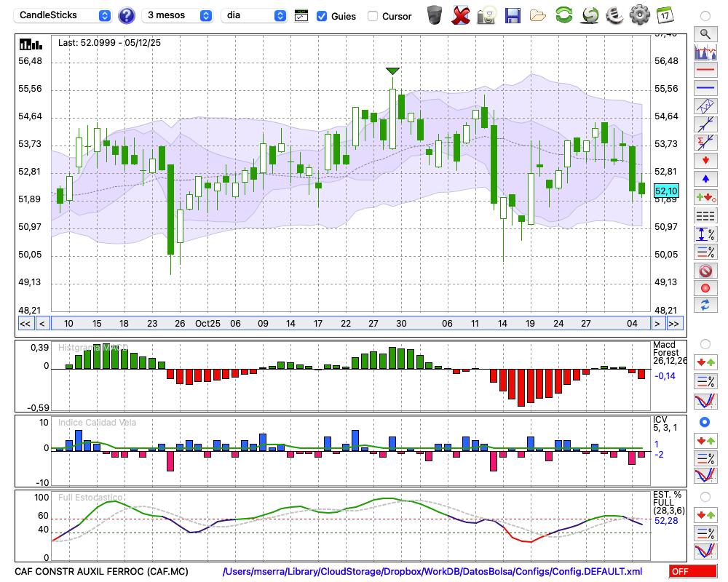
Task: Click the trash can icon in the toolbar
Action: (x=435, y=15)
